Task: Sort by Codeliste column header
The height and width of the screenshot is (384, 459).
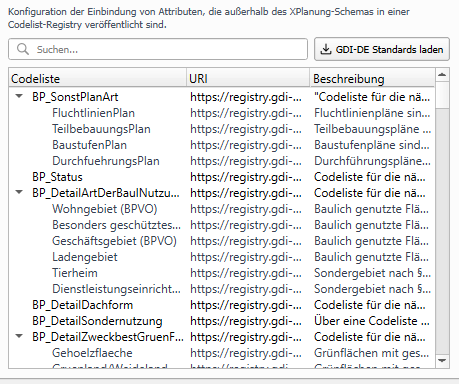Action: 98,79
